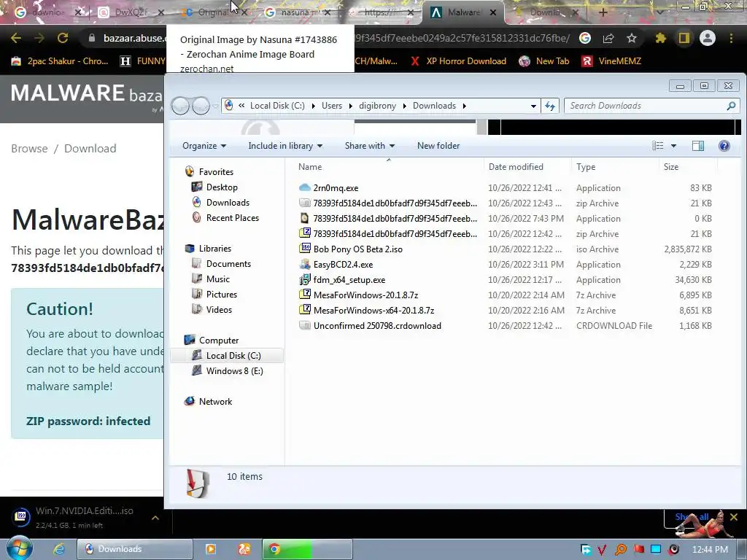Open the Chrome three-dot menu

[x=731, y=38]
